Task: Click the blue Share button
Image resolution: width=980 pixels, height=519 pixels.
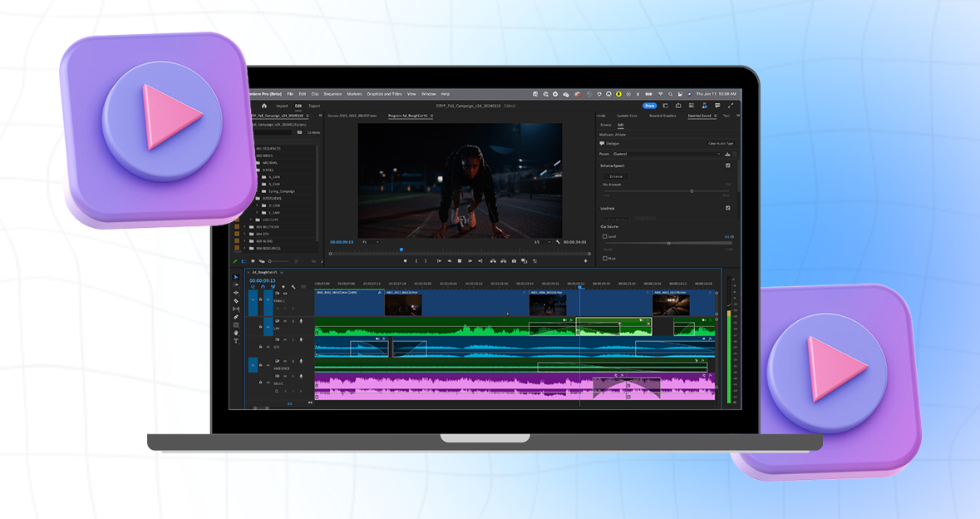Action: (x=649, y=106)
